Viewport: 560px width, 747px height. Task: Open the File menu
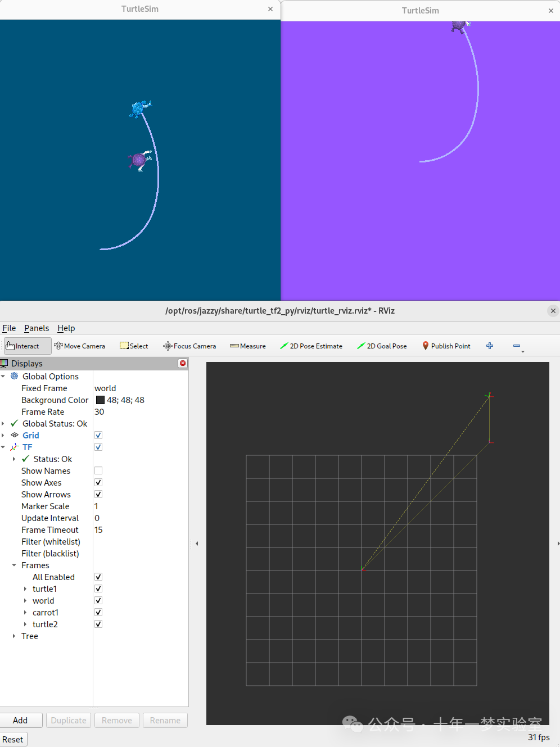click(9, 328)
